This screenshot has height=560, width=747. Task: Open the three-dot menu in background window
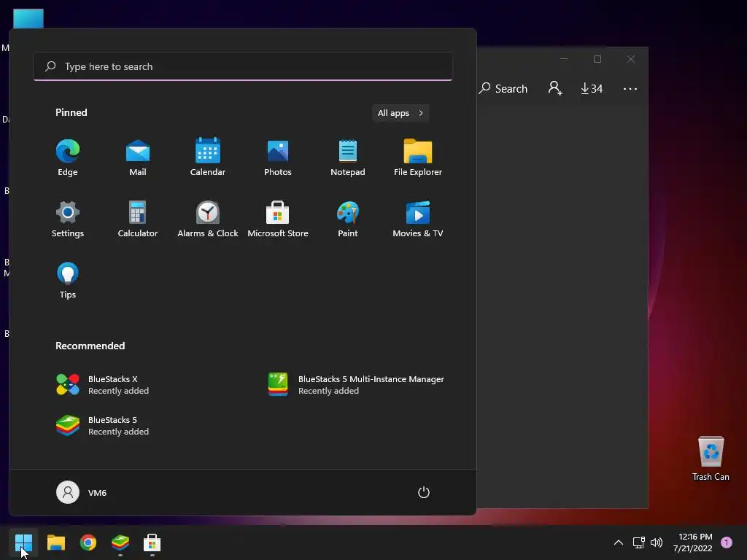click(x=630, y=88)
